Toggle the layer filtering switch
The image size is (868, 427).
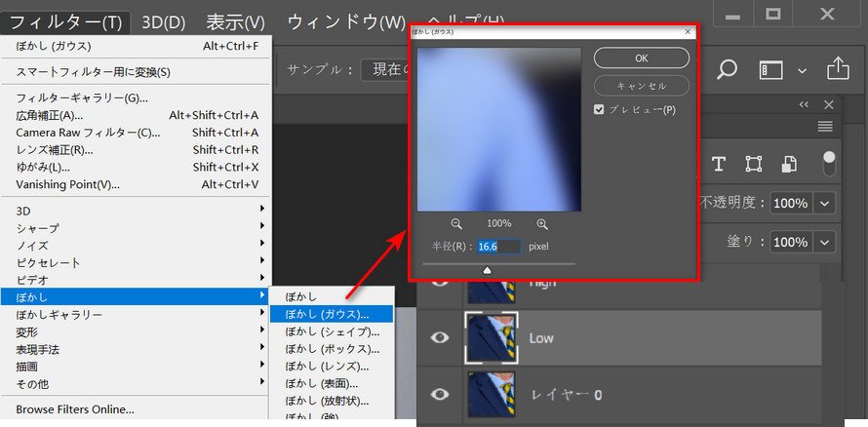[829, 165]
